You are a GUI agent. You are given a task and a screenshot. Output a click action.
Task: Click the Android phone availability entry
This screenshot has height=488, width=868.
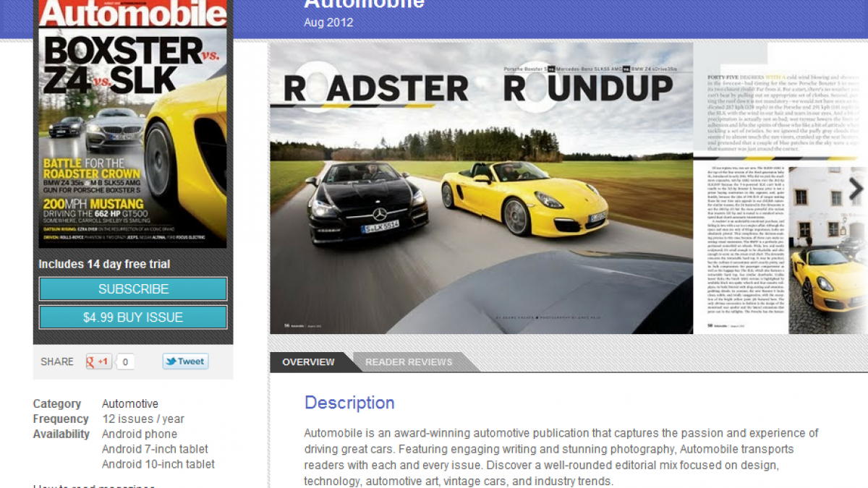pos(140,435)
